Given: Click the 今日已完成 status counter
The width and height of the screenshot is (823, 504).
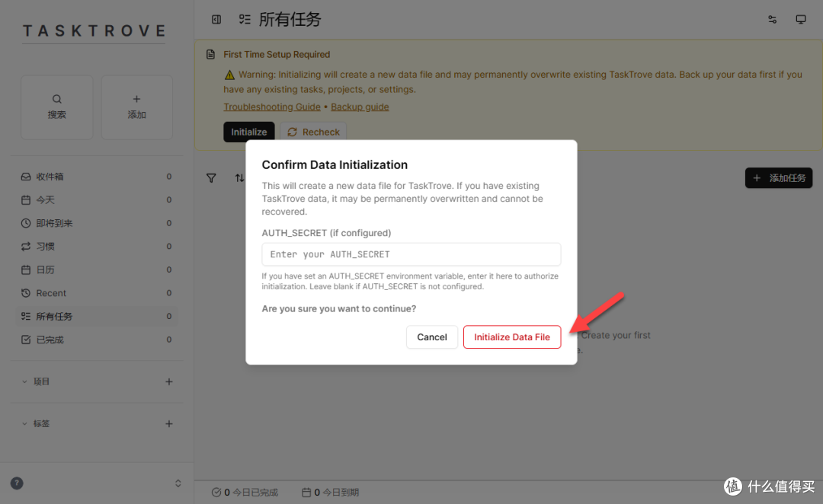Looking at the screenshot, I should pos(245,492).
